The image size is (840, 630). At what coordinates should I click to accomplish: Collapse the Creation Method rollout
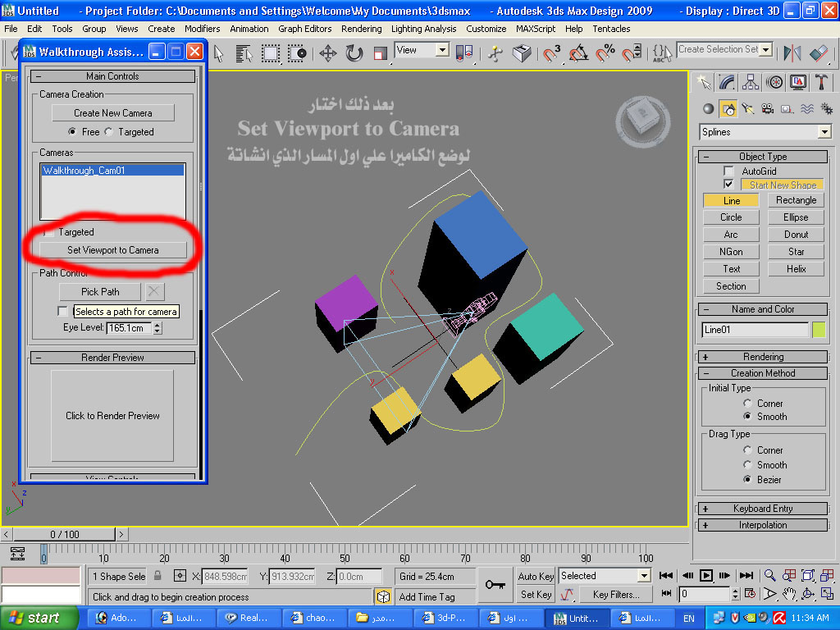[x=763, y=373]
